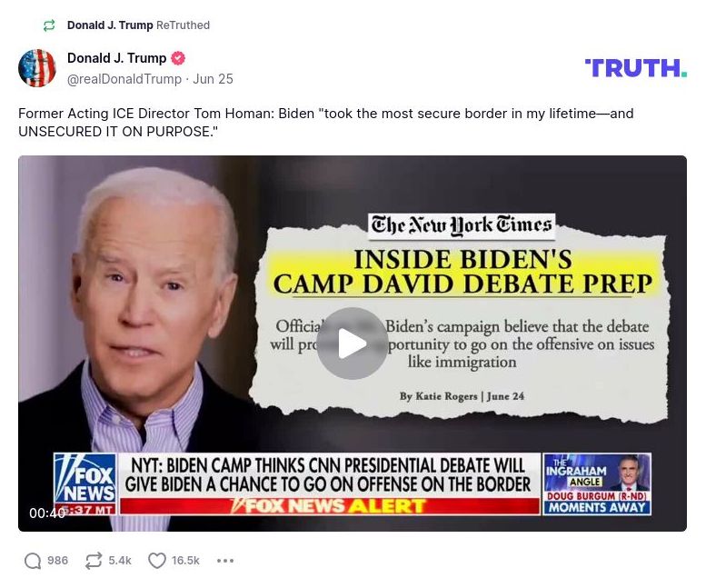Click the 16.5k likes count
Image resolution: width=706 pixels, height=588 pixels.
(x=185, y=561)
